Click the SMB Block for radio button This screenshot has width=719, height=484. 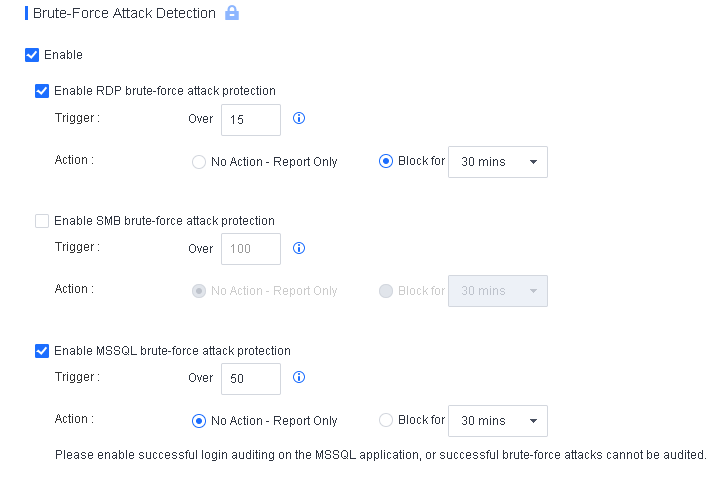[x=386, y=291]
